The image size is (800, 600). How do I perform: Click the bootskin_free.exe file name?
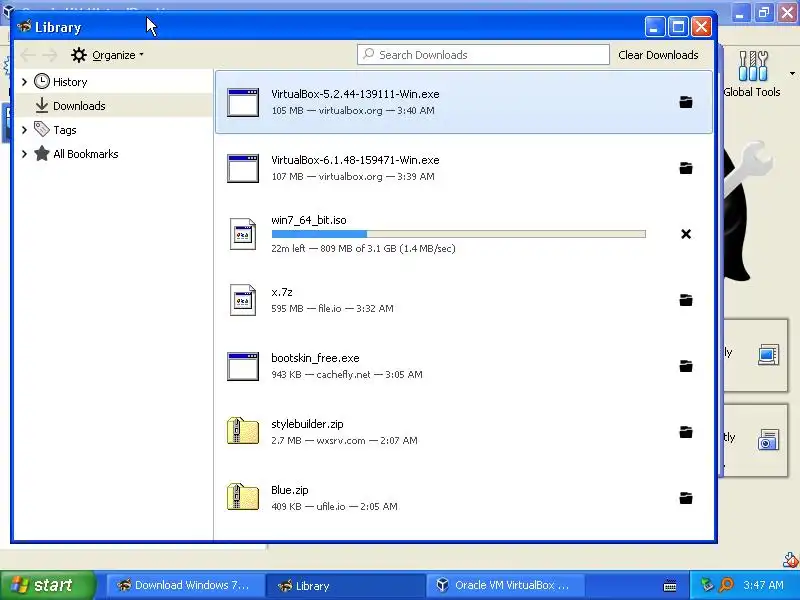point(315,358)
